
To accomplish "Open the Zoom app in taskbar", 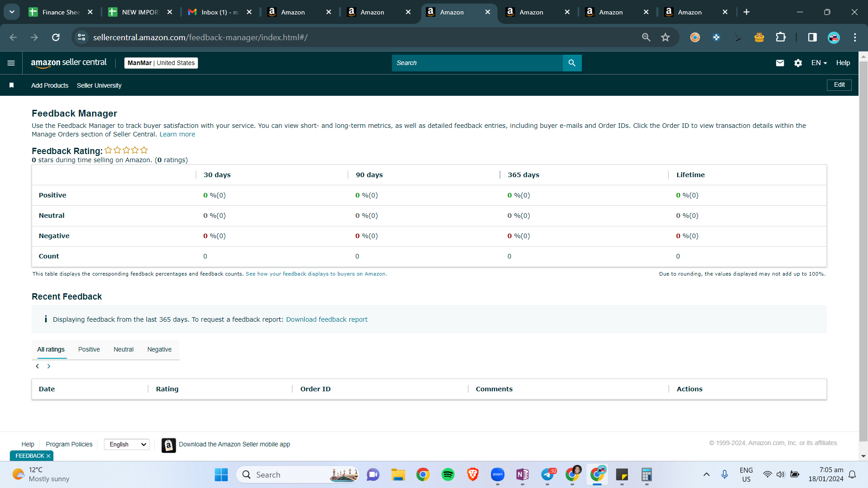I will click(498, 474).
